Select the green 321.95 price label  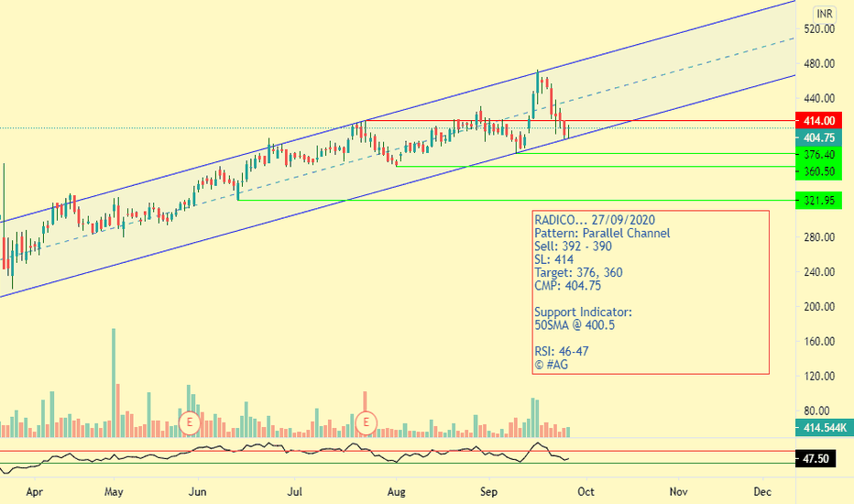pyautogui.click(x=818, y=201)
